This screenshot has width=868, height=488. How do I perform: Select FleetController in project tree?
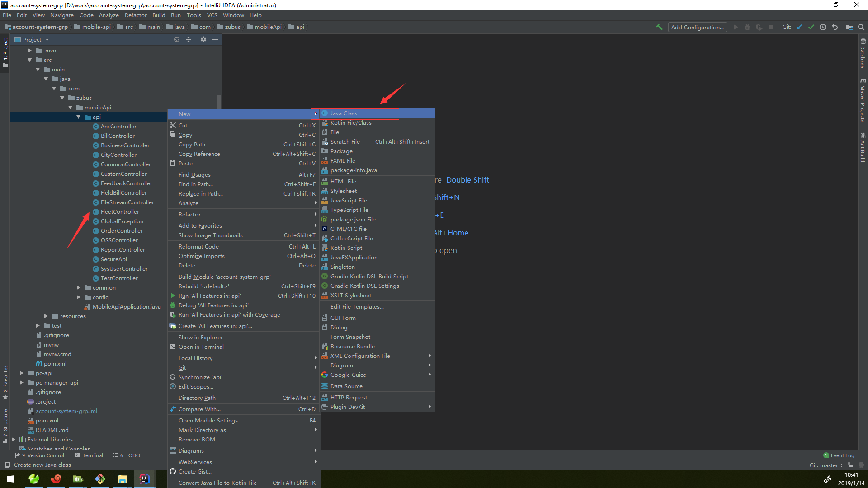(119, 211)
